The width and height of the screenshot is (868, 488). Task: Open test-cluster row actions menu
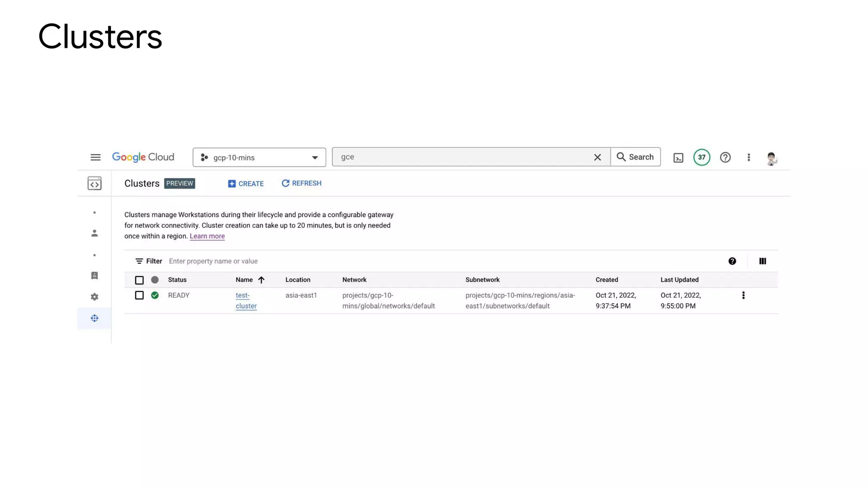click(x=743, y=295)
